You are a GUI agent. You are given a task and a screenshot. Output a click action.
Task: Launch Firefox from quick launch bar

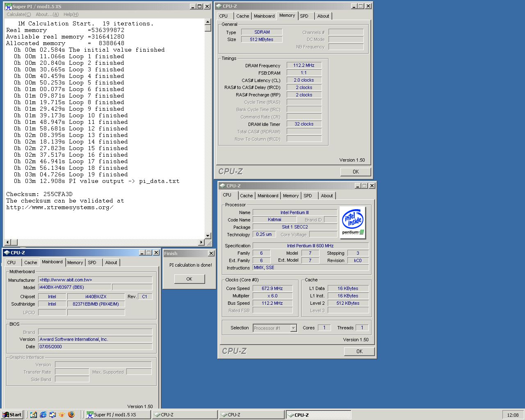coord(71,415)
